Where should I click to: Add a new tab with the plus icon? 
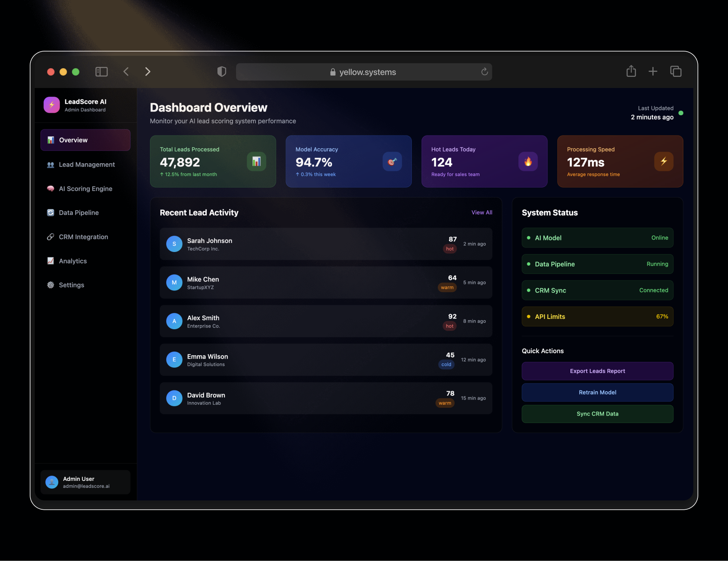pyautogui.click(x=653, y=71)
